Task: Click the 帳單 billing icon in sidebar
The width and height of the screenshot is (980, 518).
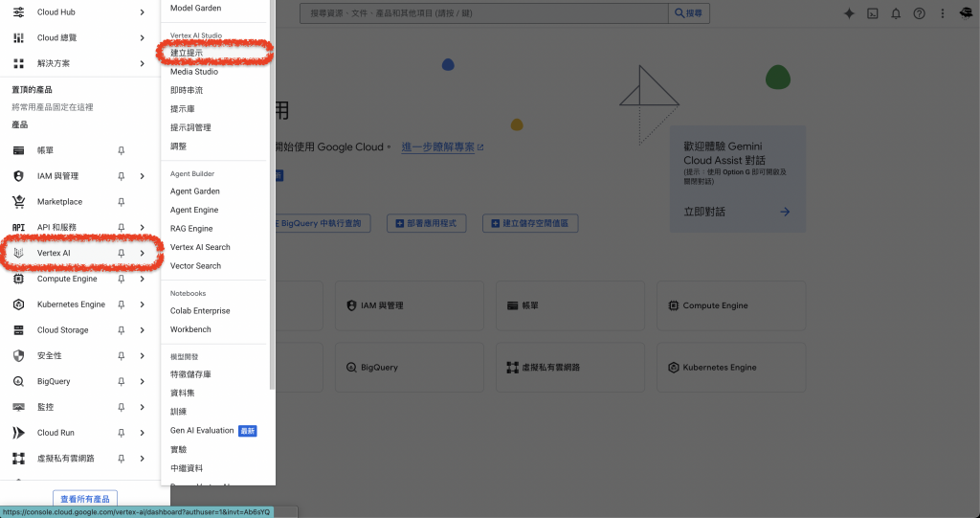Action: click(x=19, y=150)
